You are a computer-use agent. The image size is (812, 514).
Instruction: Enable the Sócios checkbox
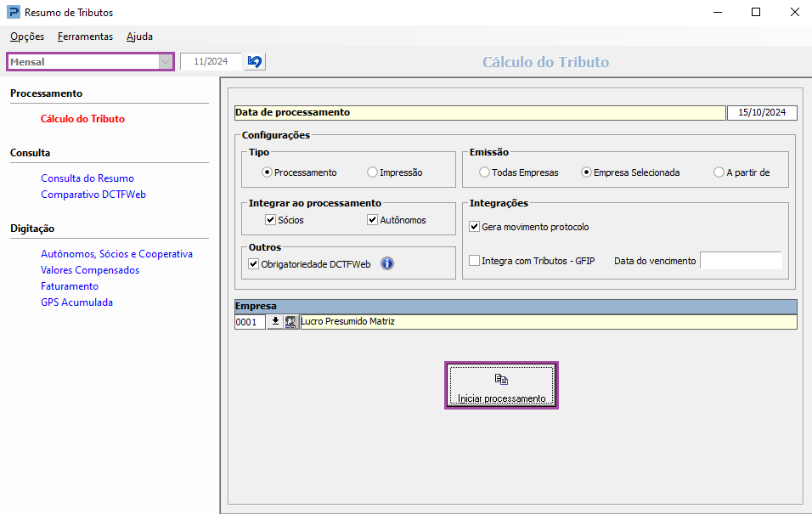click(271, 220)
